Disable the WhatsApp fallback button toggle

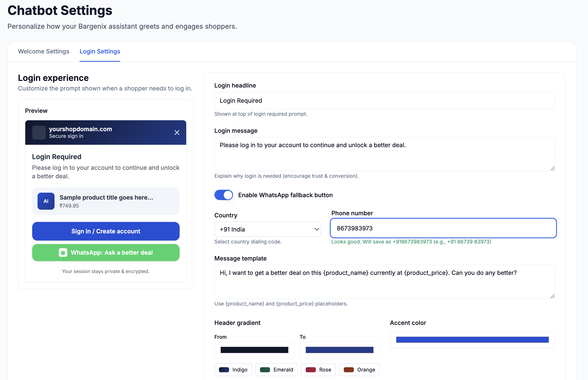pyautogui.click(x=223, y=195)
